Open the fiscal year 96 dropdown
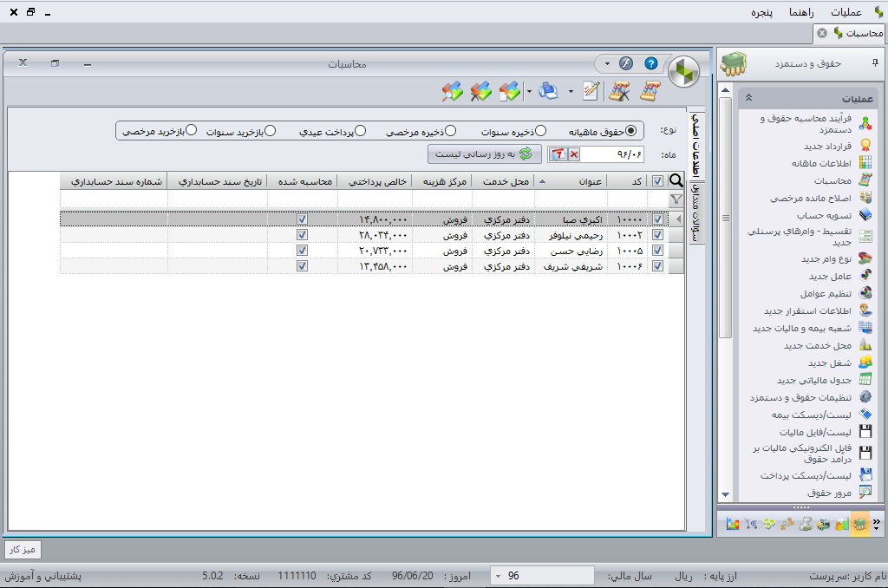Image resolution: width=888 pixels, height=588 pixels. (x=499, y=576)
